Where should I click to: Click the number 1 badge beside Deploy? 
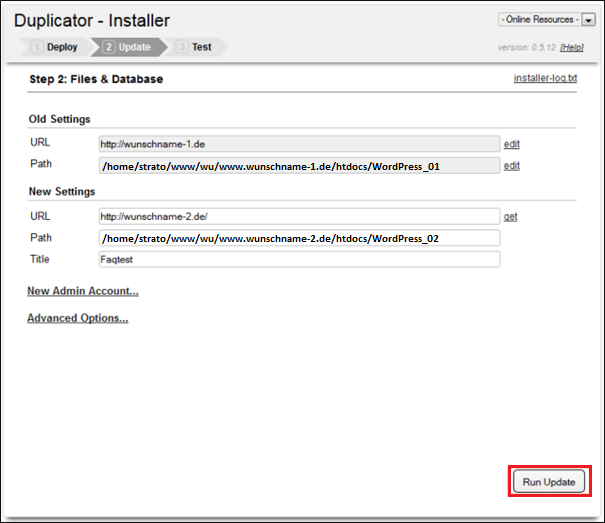(37, 47)
